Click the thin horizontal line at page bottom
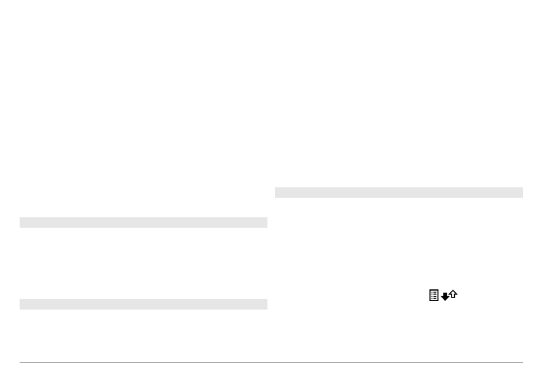Viewport: 543px width, 392px height. click(x=271, y=363)
